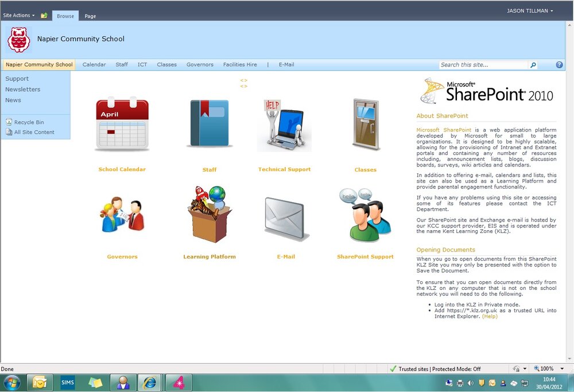This screenshot has width=574, height=392.
Task: Click the E-Mail label under the envelope
Action: point(286,257)
